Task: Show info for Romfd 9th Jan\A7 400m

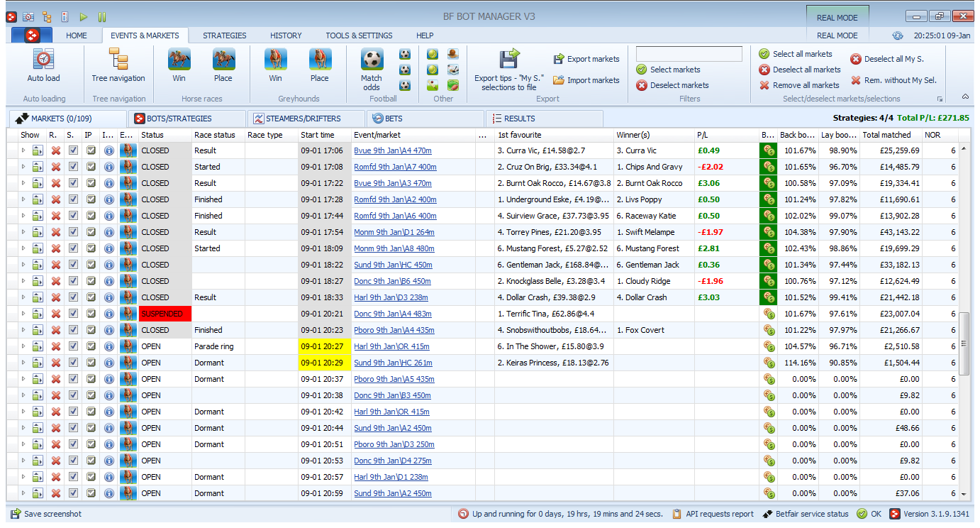Action: [109, 167]
